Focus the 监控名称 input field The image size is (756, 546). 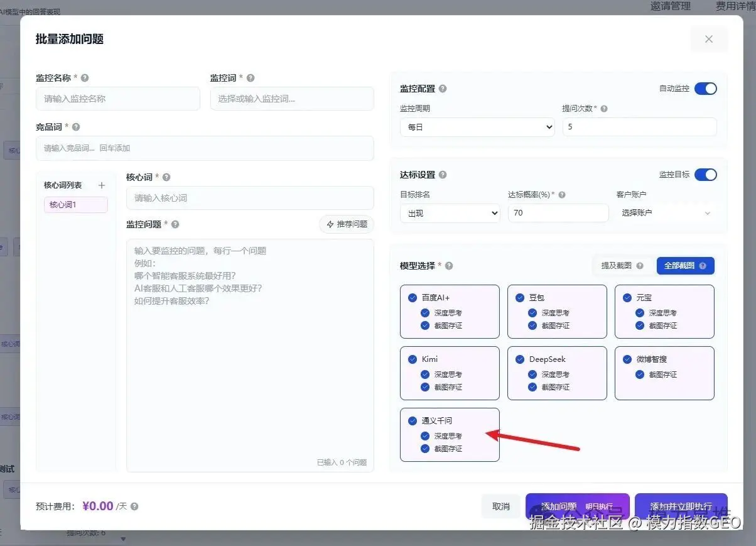118,99
